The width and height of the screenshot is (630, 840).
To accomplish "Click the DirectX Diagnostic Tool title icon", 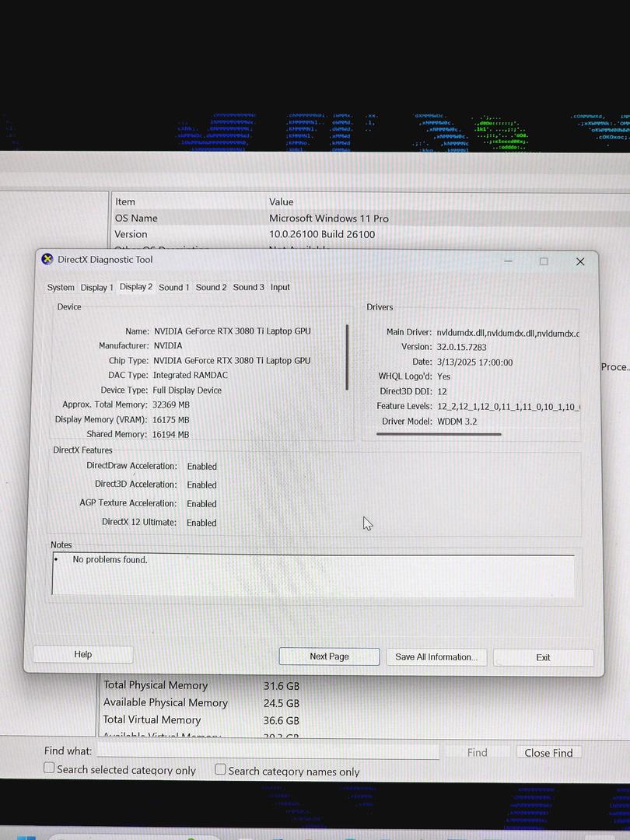I will pos(47,259).
